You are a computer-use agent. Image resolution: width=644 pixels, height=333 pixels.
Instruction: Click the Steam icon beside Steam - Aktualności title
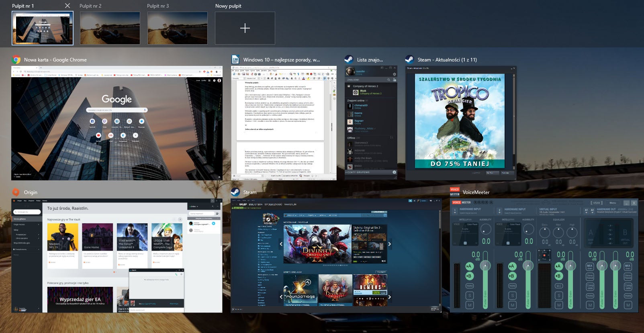click(409, 59)
